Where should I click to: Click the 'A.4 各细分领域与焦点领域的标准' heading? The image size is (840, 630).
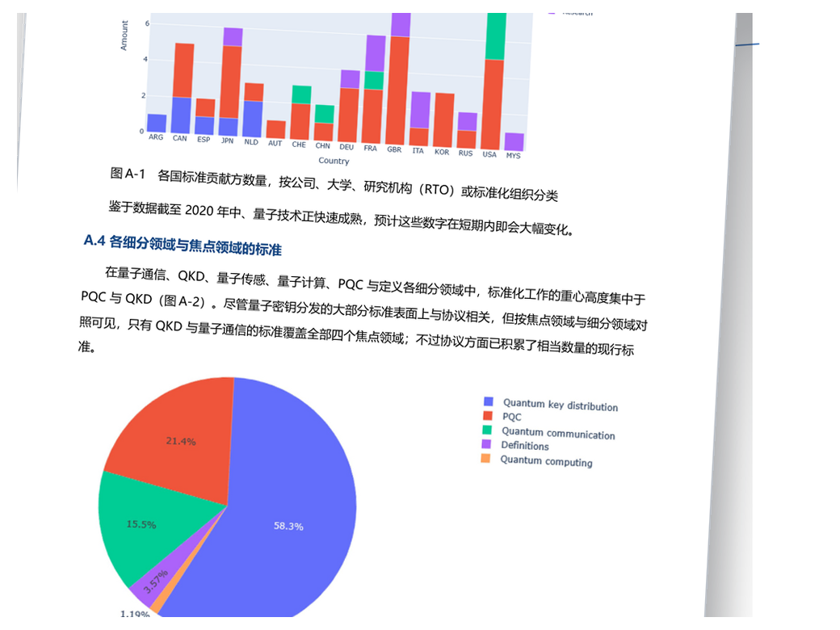pos(183,246)
